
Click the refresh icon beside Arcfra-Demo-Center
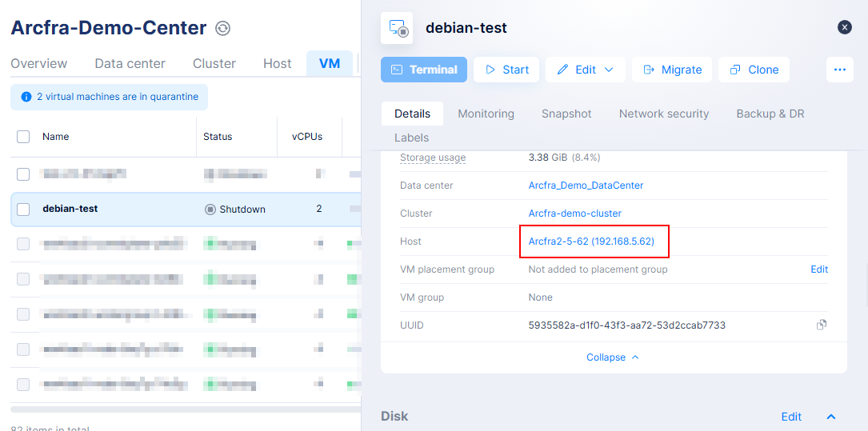[x=223, y=29]
